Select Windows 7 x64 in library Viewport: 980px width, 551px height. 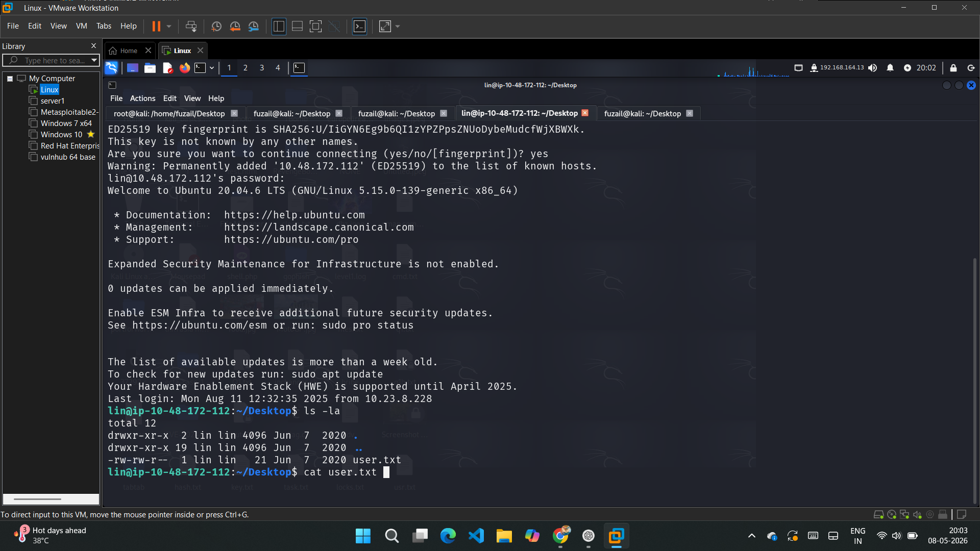tap(66, 123)
